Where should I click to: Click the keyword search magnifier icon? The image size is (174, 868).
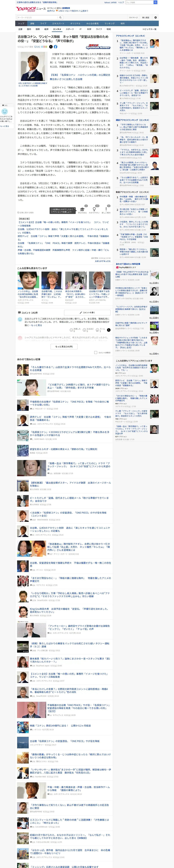point(60,18)
